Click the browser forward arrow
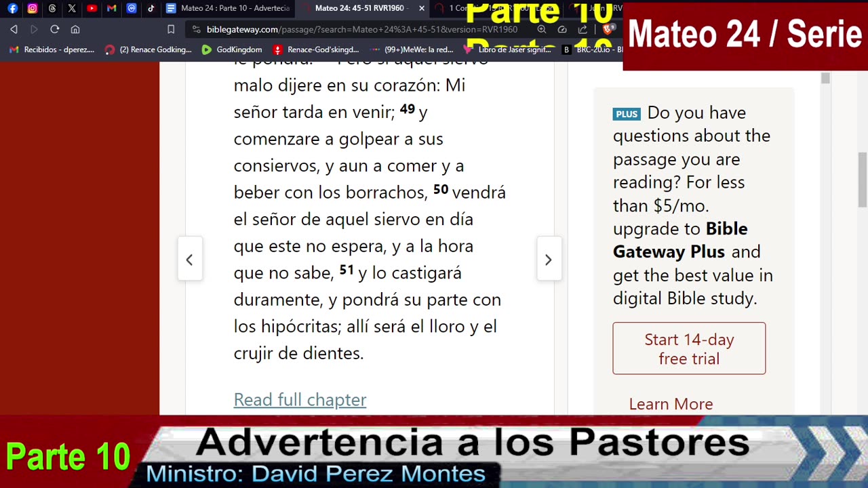Screen dimensions: 868x488 [34, 29]
